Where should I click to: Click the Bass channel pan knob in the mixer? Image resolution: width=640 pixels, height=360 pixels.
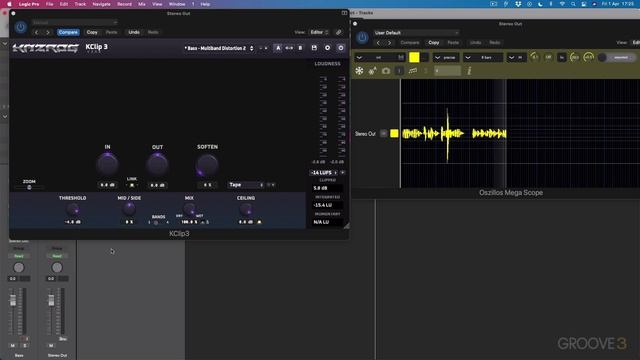[x=19, y=267]
